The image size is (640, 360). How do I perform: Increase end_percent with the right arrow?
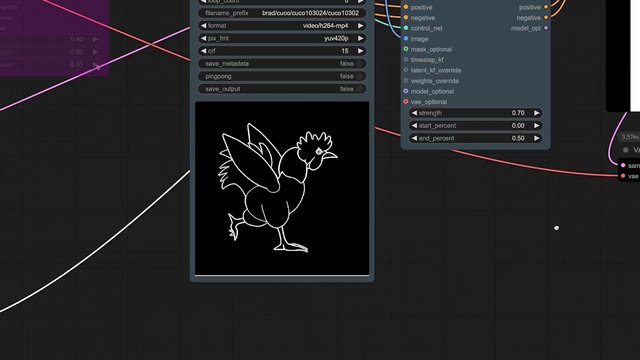point(537,138)
